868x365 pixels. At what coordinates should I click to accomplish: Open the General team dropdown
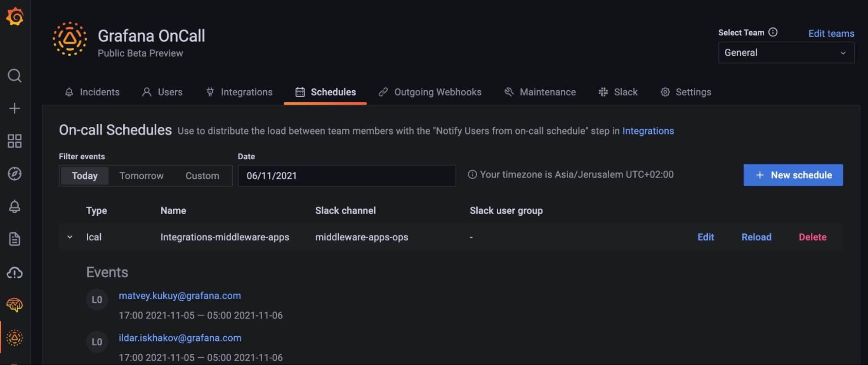click(786, 53)
